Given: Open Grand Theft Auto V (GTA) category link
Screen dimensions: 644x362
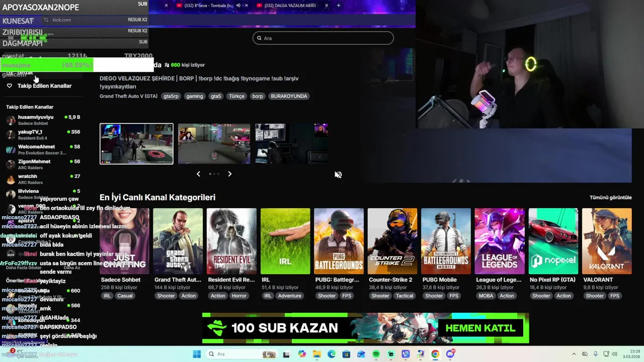Looking at the screenshot, I should [x=128, y=96].
